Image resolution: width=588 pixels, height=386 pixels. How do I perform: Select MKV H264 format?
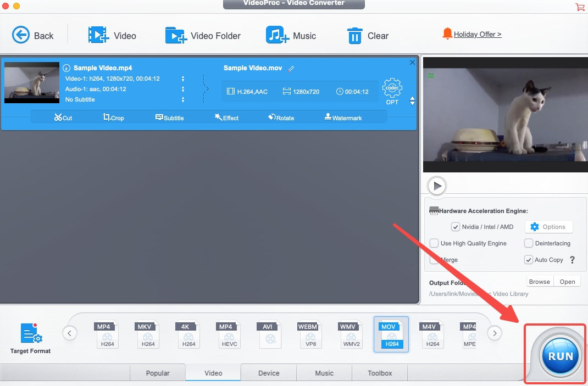click(x=147, y=334)
